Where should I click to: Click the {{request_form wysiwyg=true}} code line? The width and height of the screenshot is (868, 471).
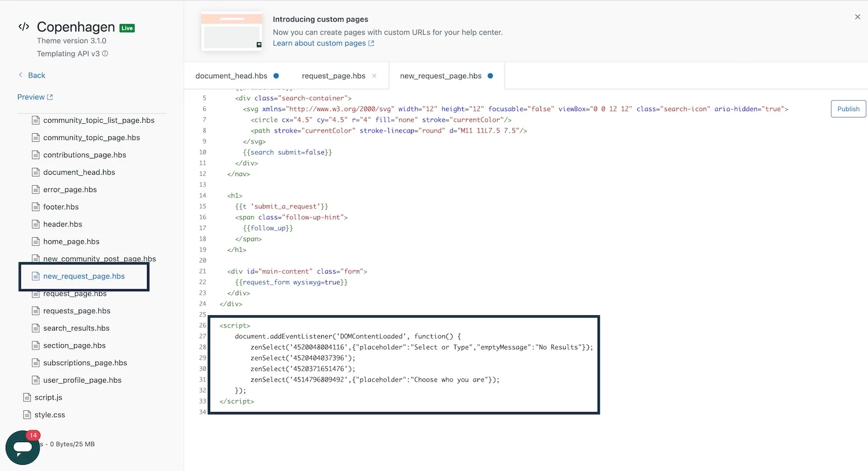point(291,282)
